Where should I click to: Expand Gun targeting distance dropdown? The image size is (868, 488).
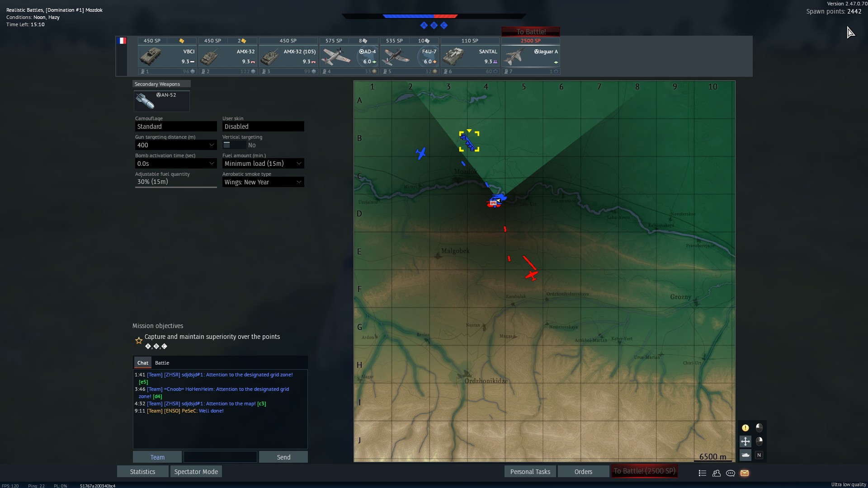(175, 145)
